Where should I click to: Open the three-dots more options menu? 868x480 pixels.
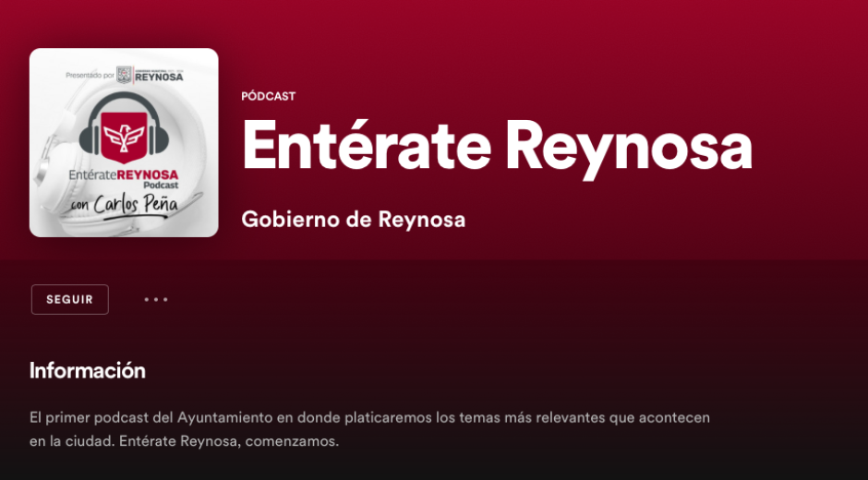point(156,299)
